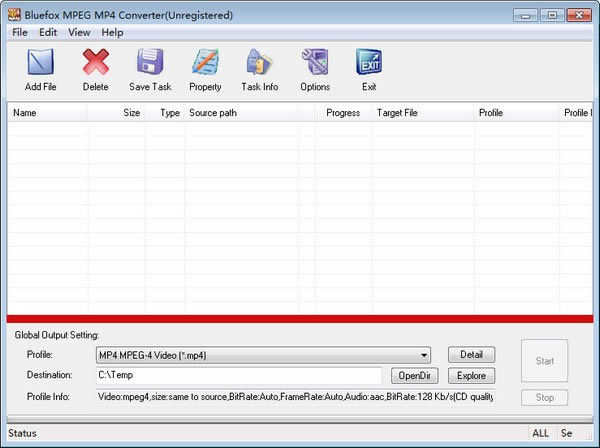Viewport: 600px width, 448px height.
Task: Open the Task Info toolbar icon
Action: 259,62
